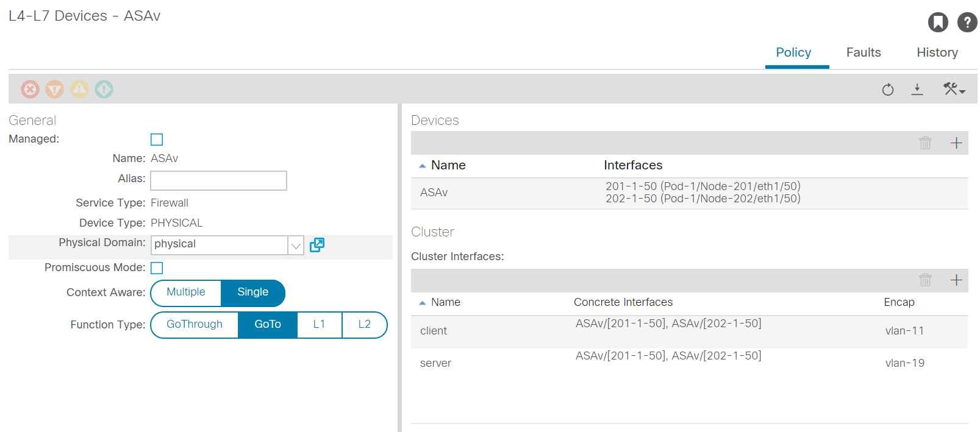The height and width of the screenshot is (432, 980).
Task: Click the 202-1-50 interface entry
Action: [703, 199]
